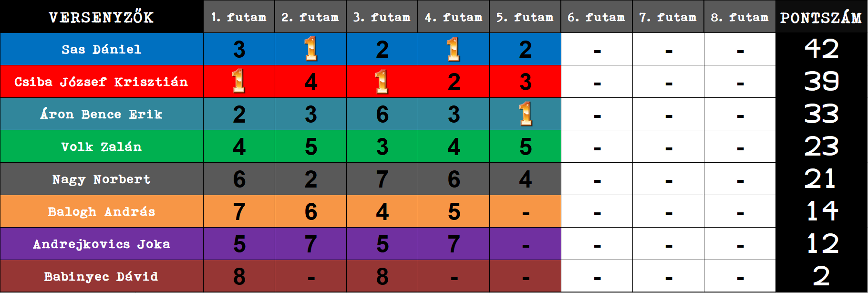Select the PONTSZÁM column header
The height and width of the screenshot is (293, 868).
click(821, 17)
